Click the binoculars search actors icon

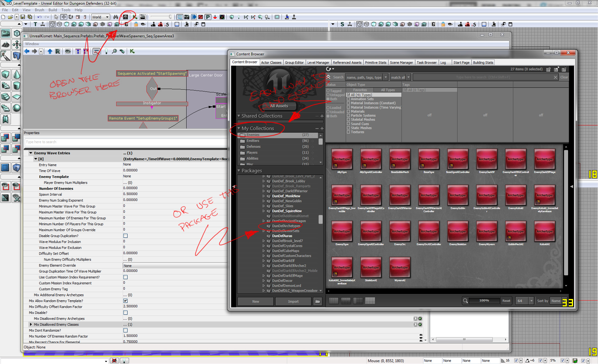pyautogui.click(x=116, y=17)
